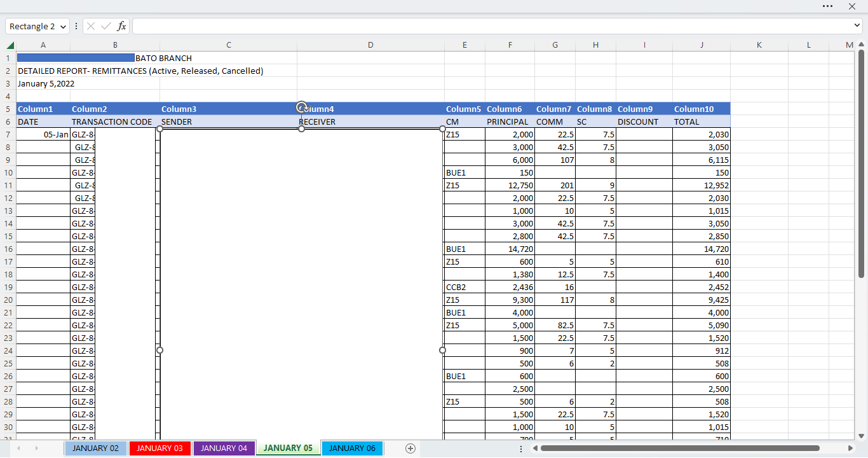Click the January 5,2022 date cell

point(46,83)
